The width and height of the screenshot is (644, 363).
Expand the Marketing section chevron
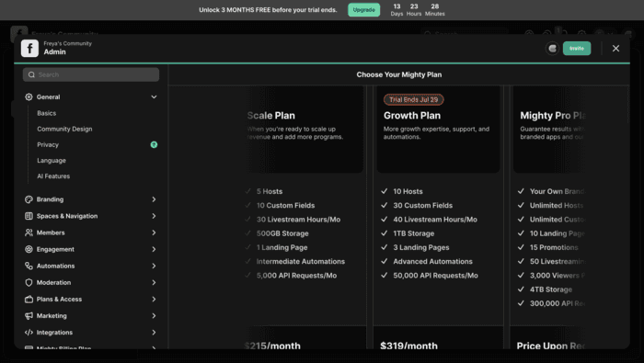(x=154, y=316)
